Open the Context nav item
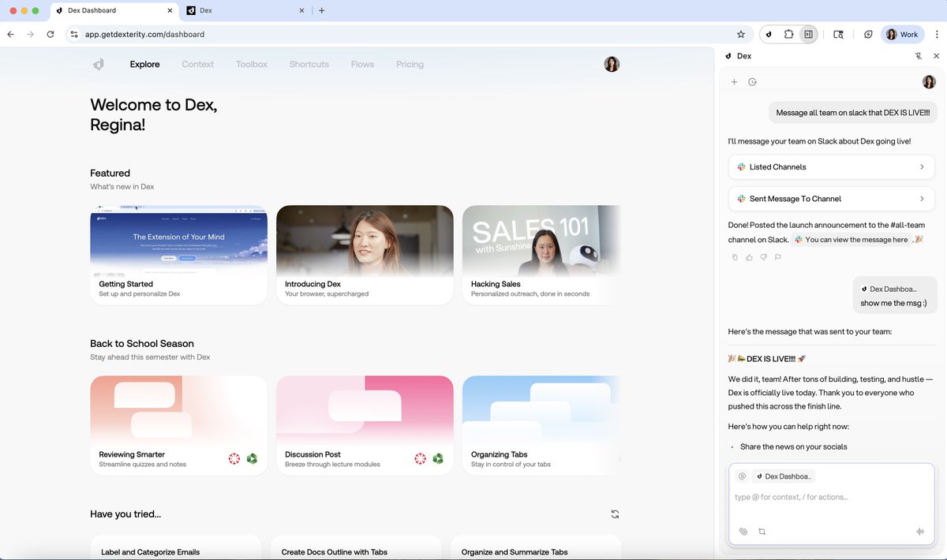The image size is (947, 560). click(x=197, y=65)
